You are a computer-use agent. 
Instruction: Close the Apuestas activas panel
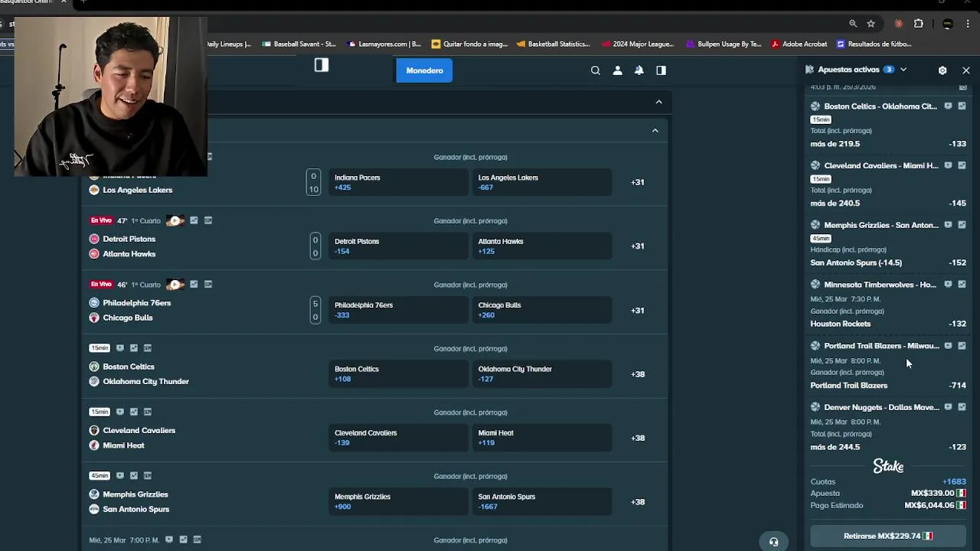click(966, 70)
